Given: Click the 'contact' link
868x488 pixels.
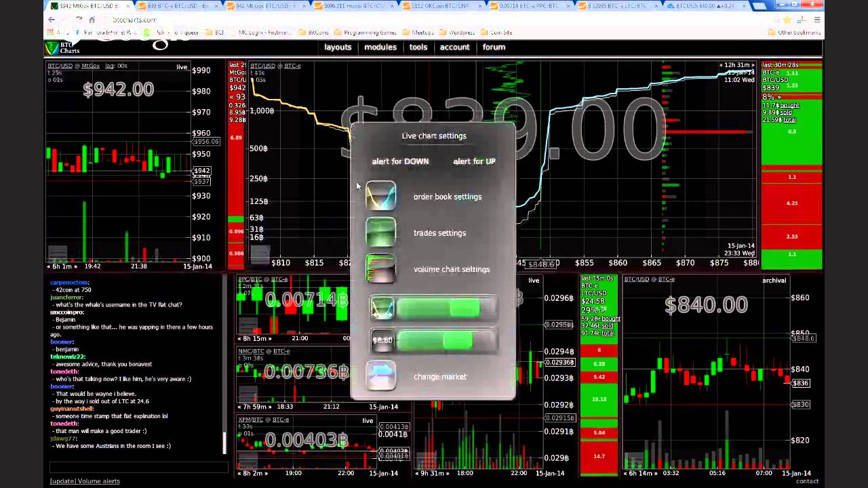Looking at the screenshot, I should (807, 481).
